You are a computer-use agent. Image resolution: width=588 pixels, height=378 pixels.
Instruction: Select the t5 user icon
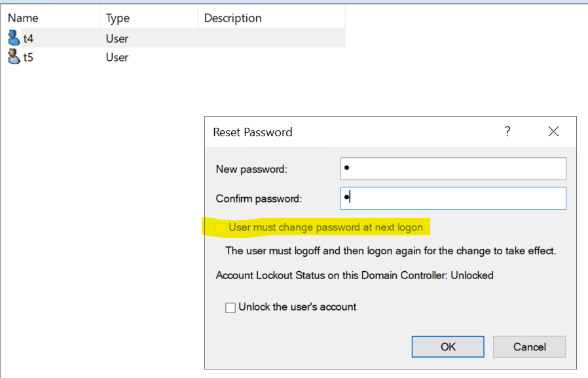[14, 56]
